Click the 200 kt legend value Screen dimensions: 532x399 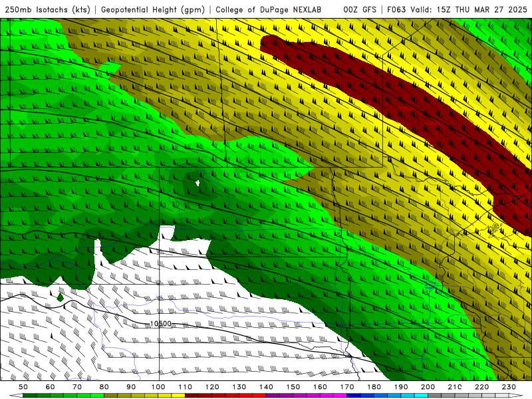point(428,387)
